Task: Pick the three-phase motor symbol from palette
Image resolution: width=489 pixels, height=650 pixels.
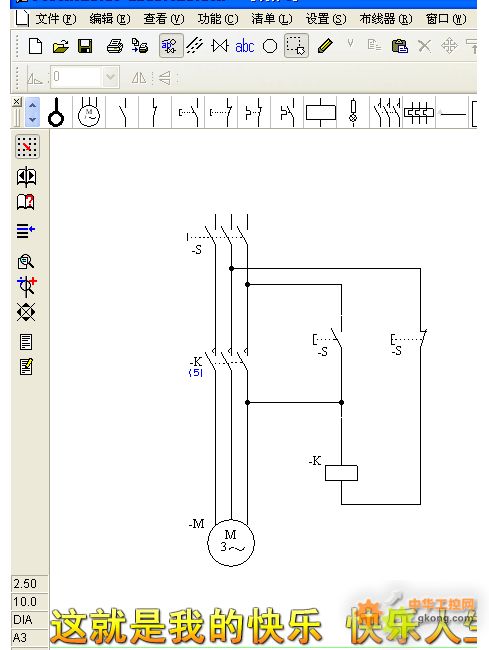Action: pos(89,112)
